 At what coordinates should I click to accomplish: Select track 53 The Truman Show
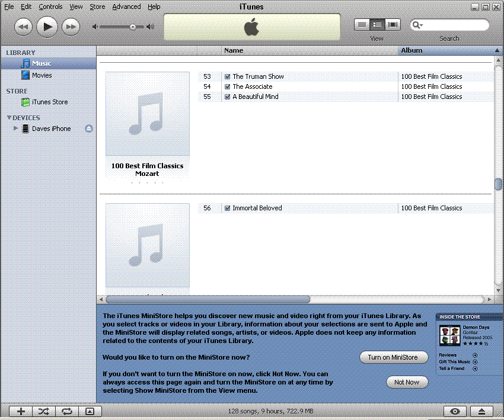click(346, 76)
